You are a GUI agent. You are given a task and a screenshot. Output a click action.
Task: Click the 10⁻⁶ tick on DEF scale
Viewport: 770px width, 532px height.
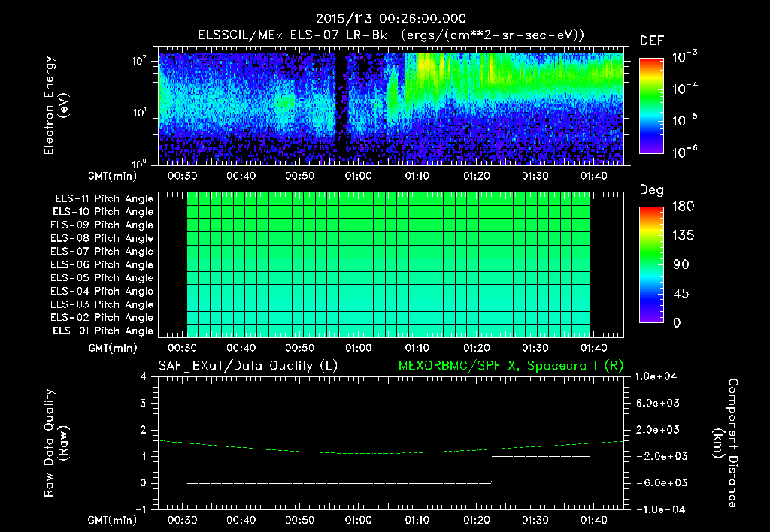(684, 152)
